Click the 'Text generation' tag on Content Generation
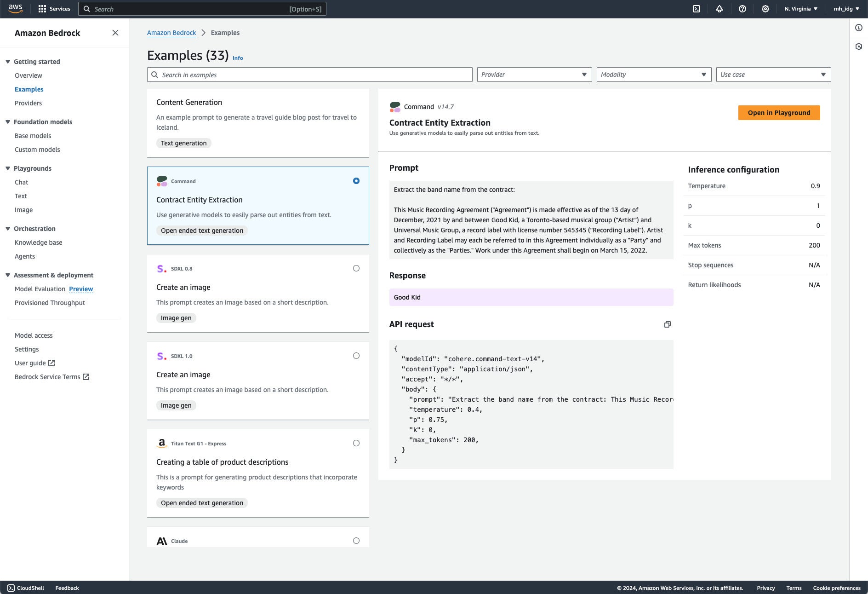The width and height of the screenshot is (868, 594). [x=183, y=143]
